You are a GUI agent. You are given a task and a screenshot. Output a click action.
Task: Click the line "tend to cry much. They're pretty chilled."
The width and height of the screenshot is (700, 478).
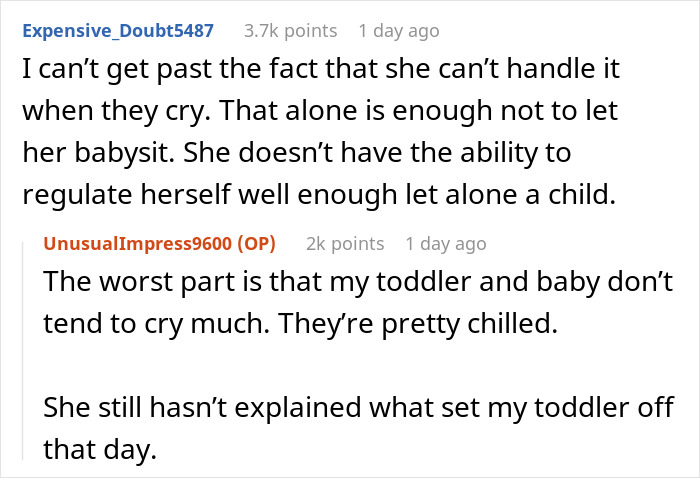coord(282,323)
